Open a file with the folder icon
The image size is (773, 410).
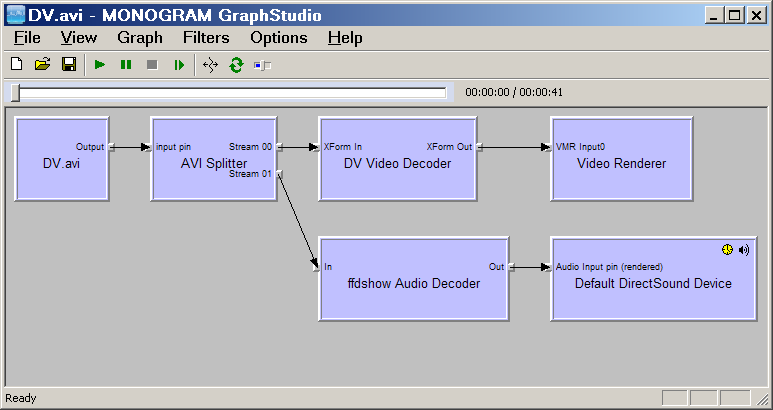tap(43, 65)
